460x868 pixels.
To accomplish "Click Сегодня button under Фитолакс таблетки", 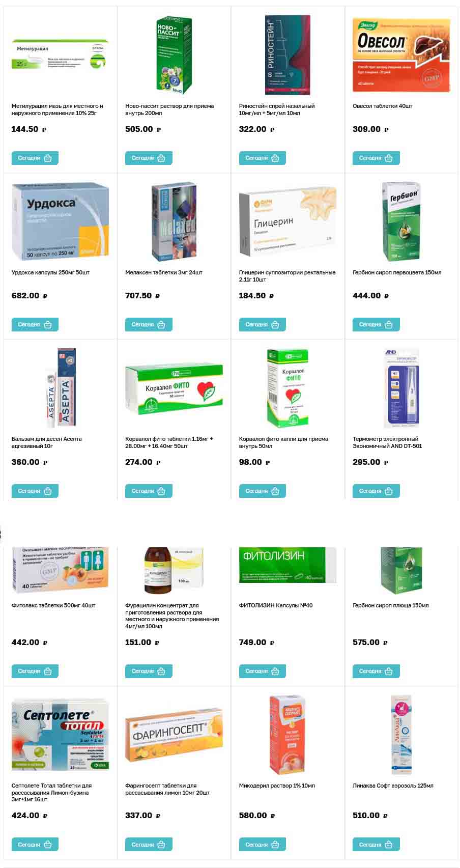I will [x=35, y=671].
